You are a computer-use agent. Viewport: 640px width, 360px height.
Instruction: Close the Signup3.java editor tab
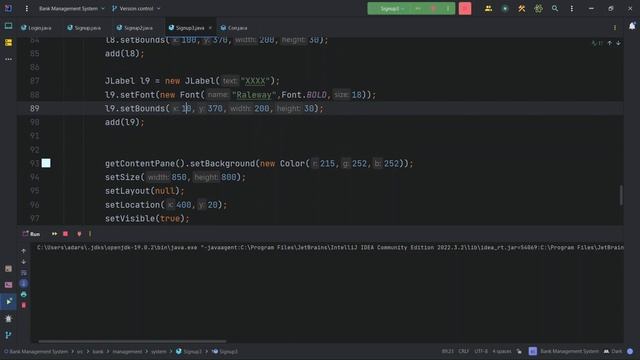point(210,28)
